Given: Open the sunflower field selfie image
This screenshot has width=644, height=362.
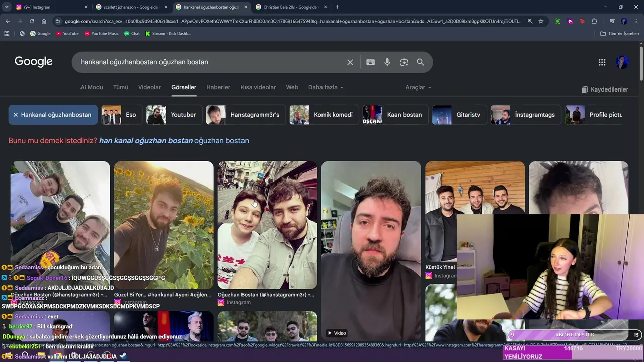Looking at the screenshot, I should [164, 225].
